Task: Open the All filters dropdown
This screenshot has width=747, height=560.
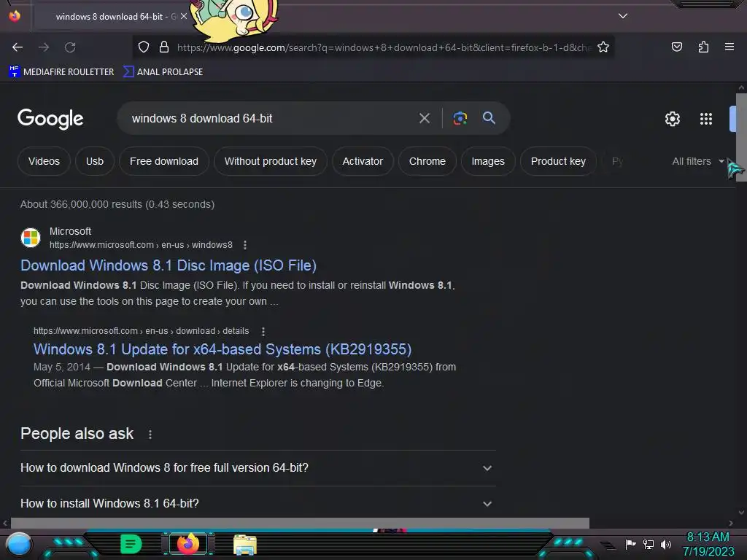Action: coord(698,161)
